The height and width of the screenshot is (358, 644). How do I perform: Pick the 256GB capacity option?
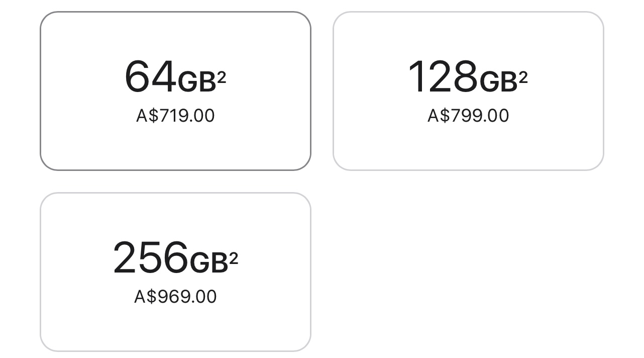[175, 272]
